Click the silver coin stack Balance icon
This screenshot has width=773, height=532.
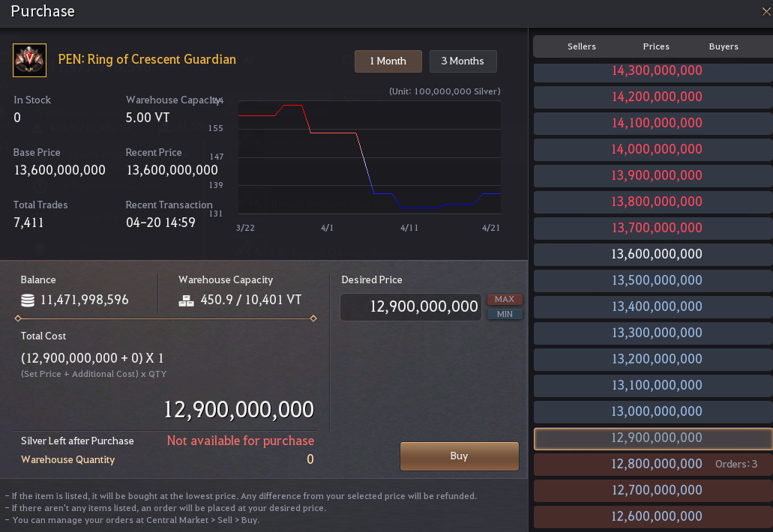(x=28, y=300)
